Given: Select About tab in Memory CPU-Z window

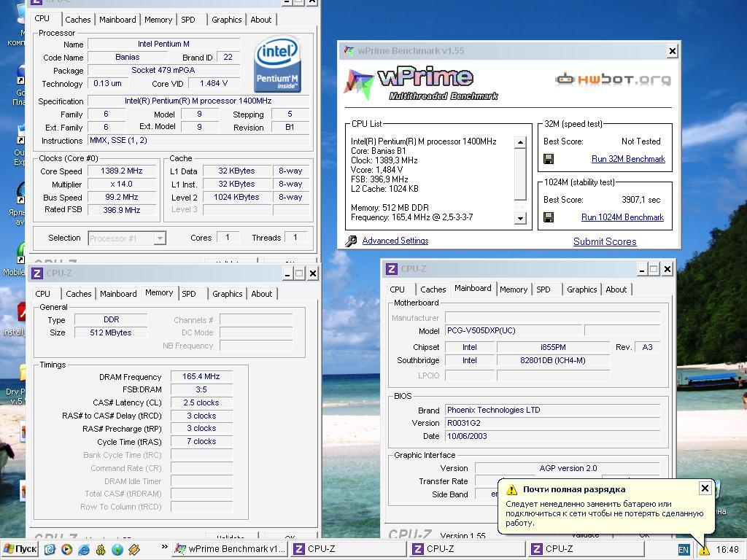Looking at the screenshot, I should pyautogui.click(x=262, y=294).
